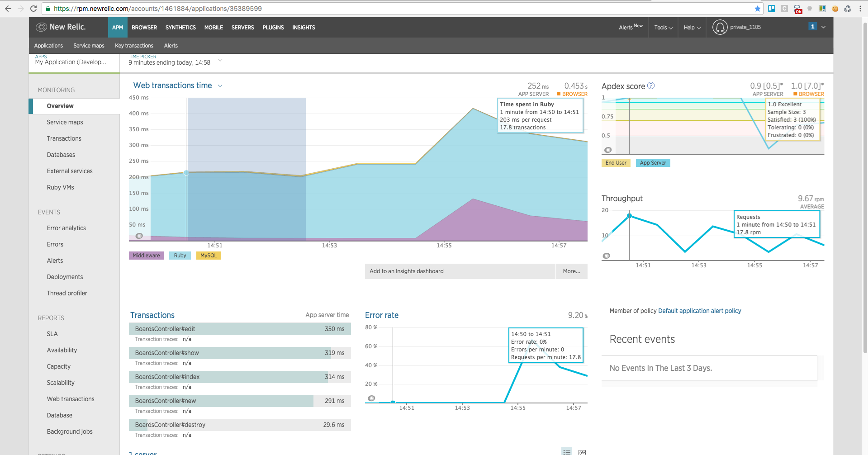Click the user avatar icon for private_1105

720,27
